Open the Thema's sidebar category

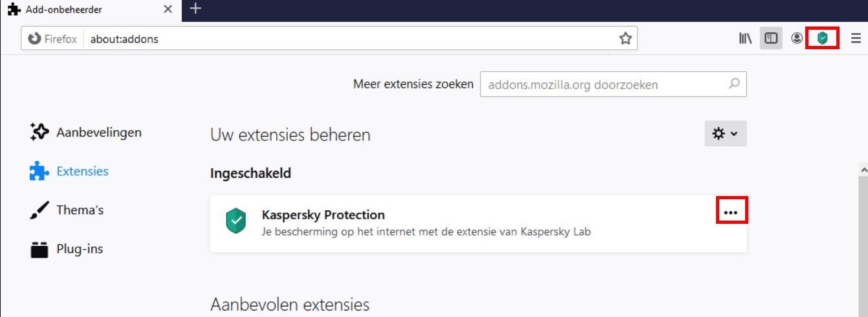67,210
